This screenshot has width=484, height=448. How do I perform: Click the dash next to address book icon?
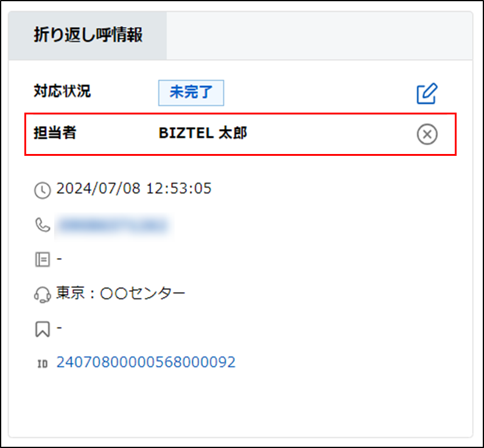point(60,259)
